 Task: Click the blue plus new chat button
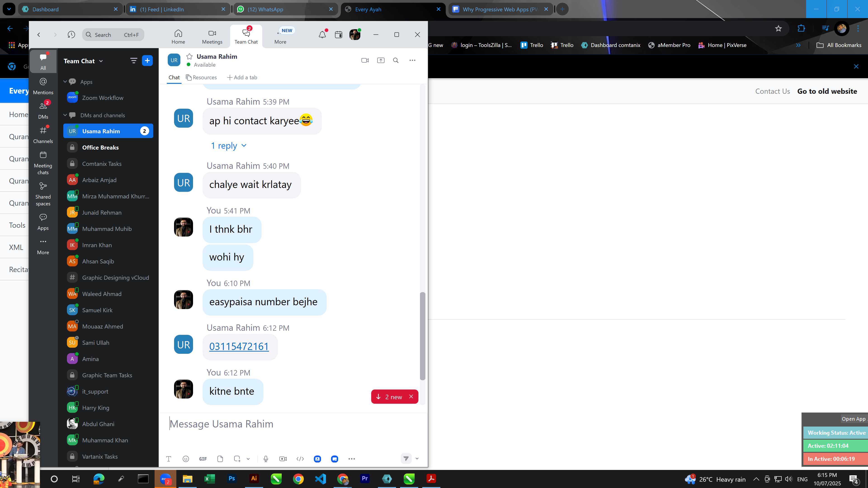tap(147, 61)
